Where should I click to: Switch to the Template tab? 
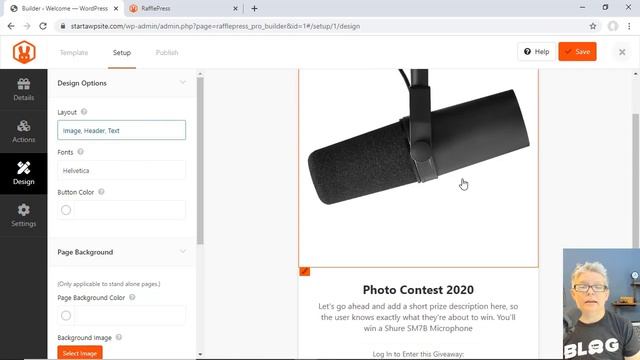(74, 53)
